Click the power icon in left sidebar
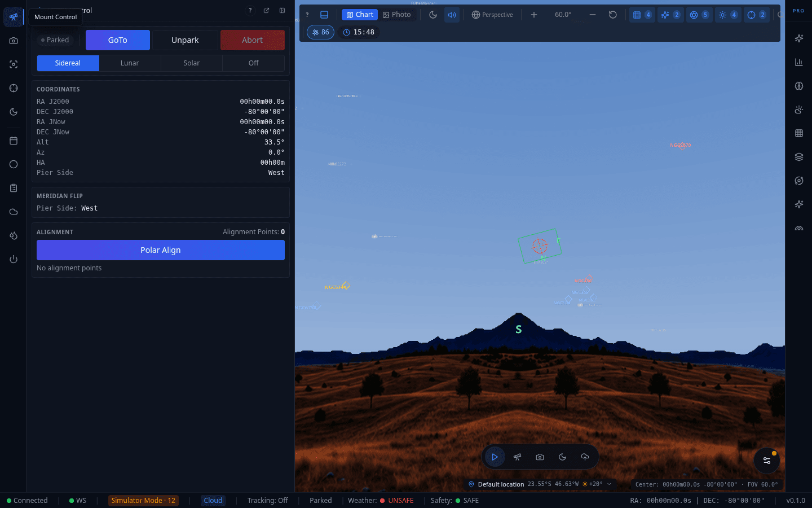Image resolution: width=812 pixels, height=508 pixels. [14, 259]
